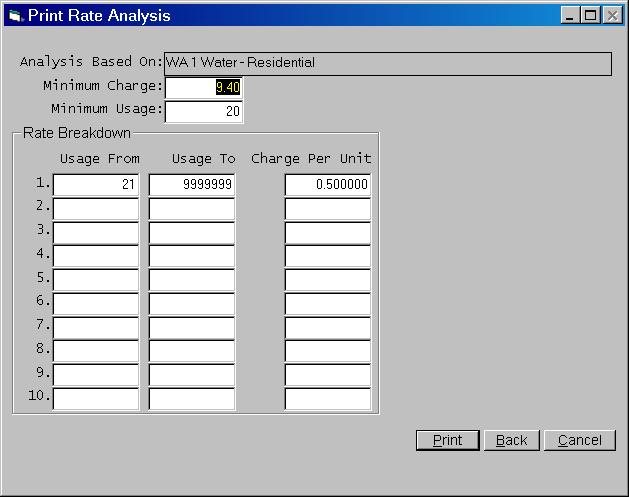Viewport: 629px width, 497px height.
Task: Click the Minimum Usage input field
Action: [x=203, y=111]
